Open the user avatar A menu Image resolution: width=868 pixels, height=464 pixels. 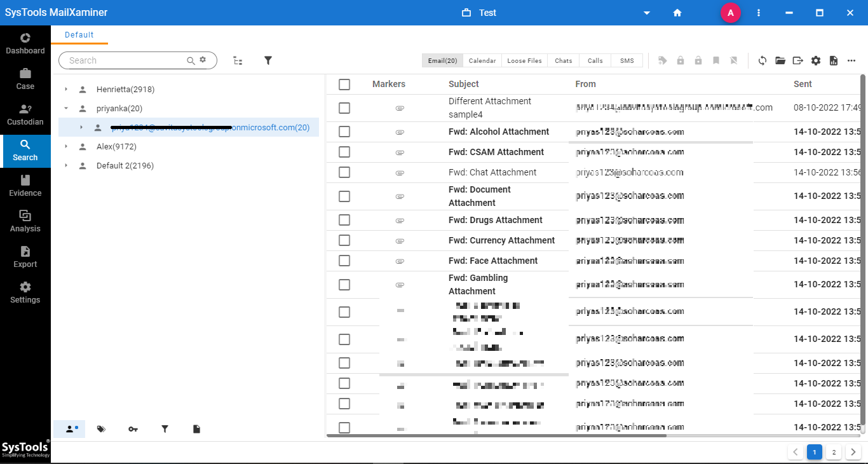(x=731, y=13)
